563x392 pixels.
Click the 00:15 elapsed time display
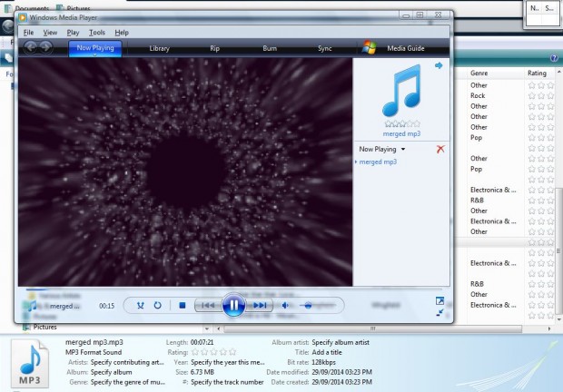[106, 306]
